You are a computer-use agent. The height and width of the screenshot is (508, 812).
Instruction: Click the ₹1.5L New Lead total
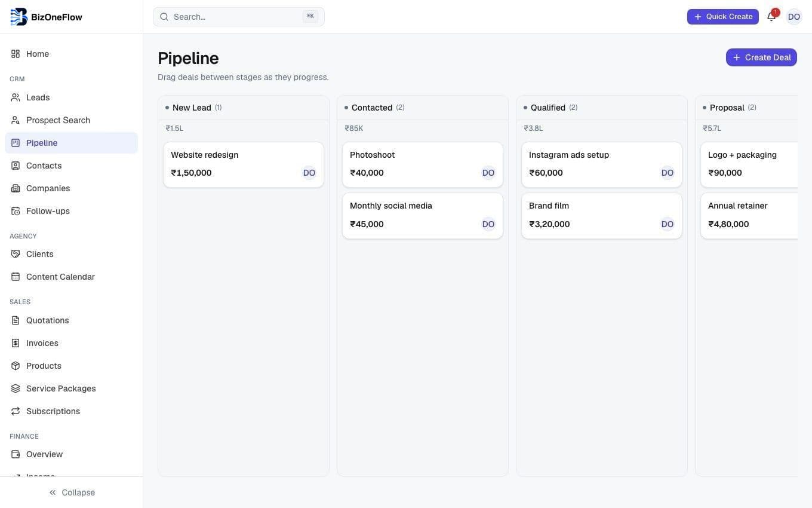point(174,128)
